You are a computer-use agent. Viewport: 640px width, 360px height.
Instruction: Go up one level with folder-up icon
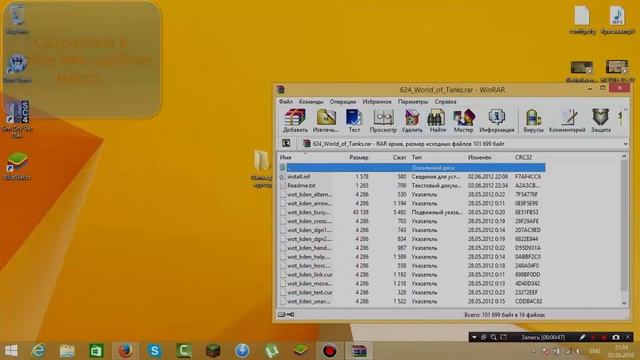click(286, 143)
